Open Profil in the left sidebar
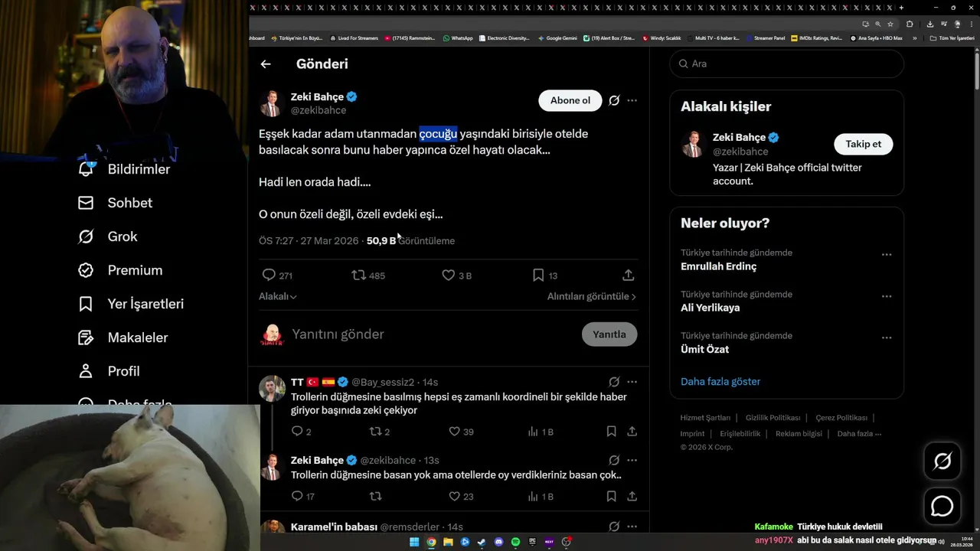 pos(109,371)
